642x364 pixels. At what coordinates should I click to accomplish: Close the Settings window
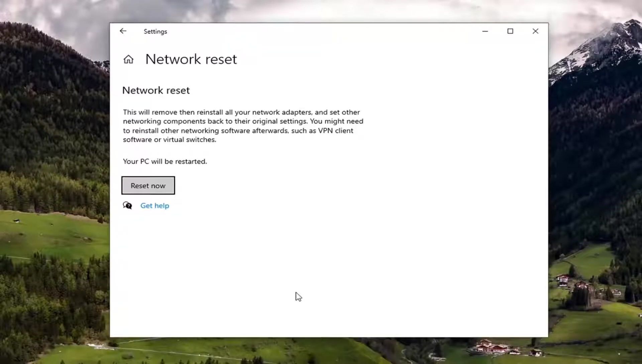pos(535,31)
